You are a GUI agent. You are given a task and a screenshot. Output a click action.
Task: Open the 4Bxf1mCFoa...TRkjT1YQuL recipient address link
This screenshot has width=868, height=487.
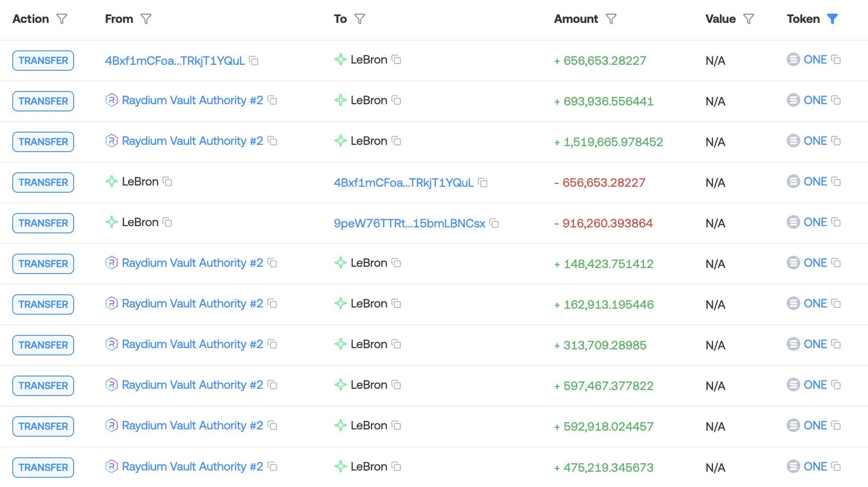pos(403,183)
